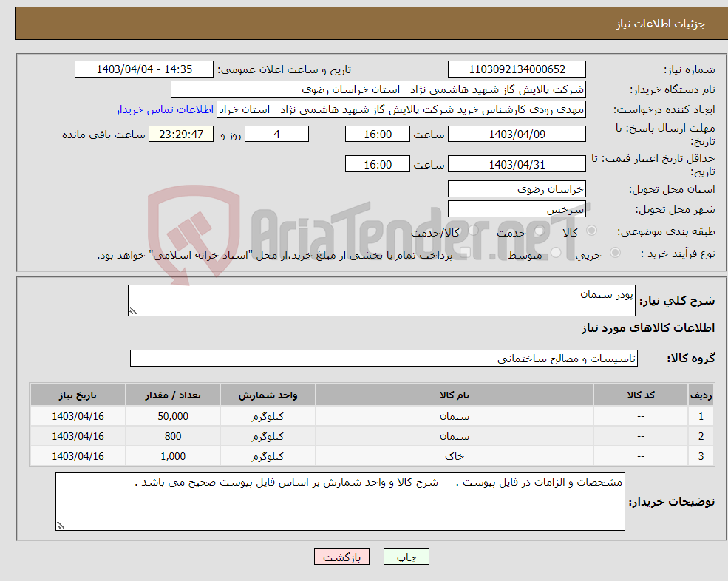Click the سیمان item name in row 2

point(455,436)
